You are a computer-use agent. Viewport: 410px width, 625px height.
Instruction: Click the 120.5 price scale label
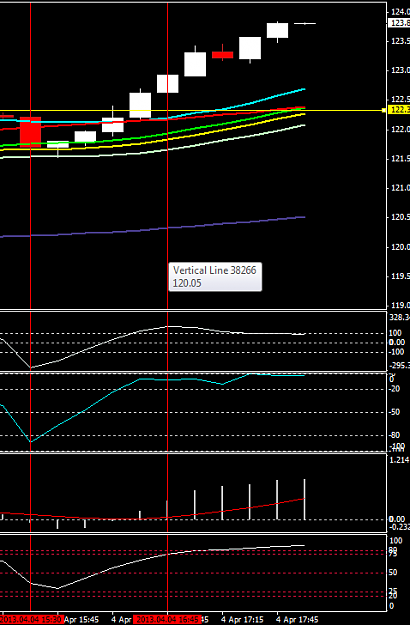pos(400,217)
